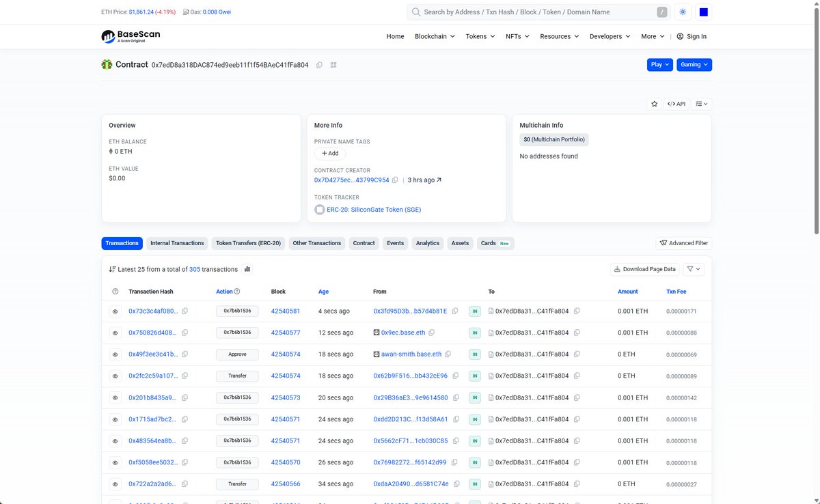Click Download Page Data button
Screen dimensions: 820x504
645,269
